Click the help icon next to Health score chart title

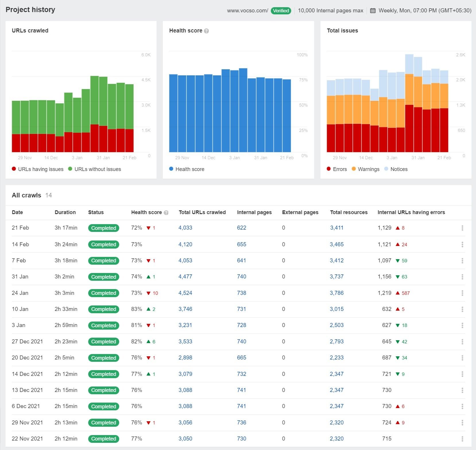206,31
